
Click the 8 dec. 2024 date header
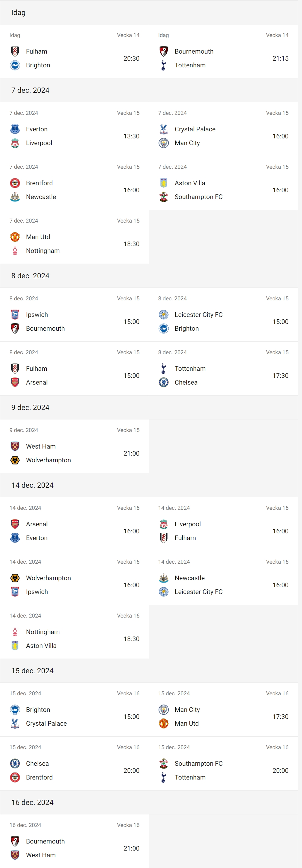tap(30, 275)
